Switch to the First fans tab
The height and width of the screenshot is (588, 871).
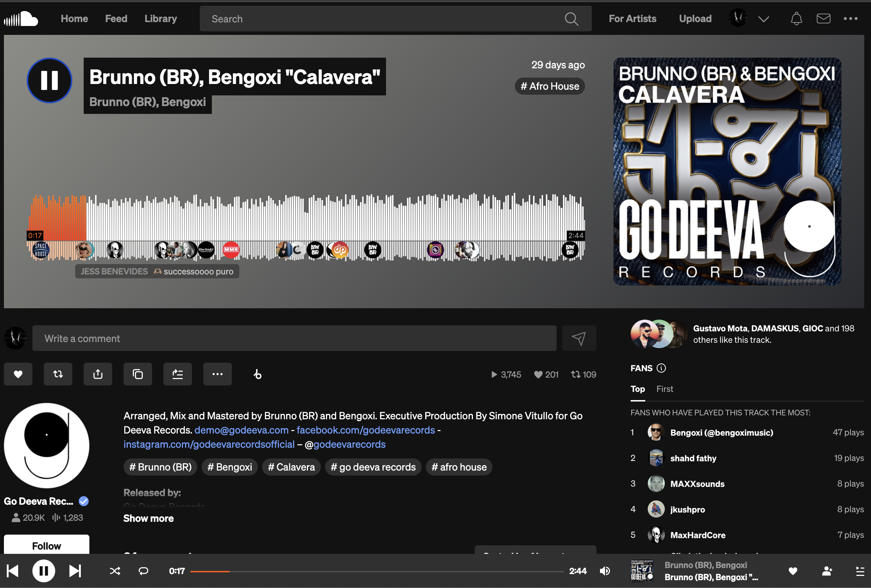[x=664, y=389]
